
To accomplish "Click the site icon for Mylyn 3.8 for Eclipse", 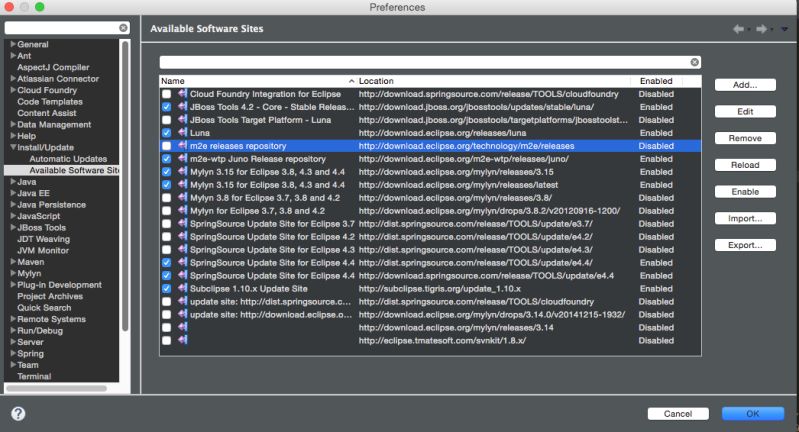I will tap(182, 198).
